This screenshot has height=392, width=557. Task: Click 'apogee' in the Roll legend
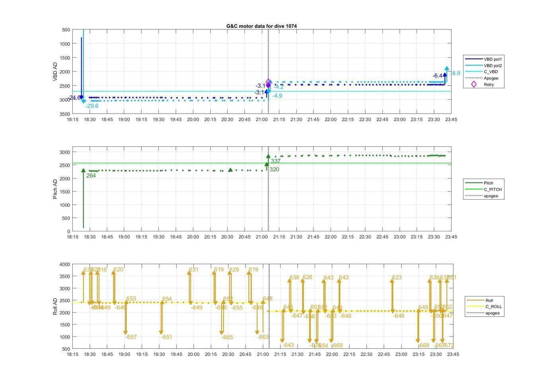point(493,313)
